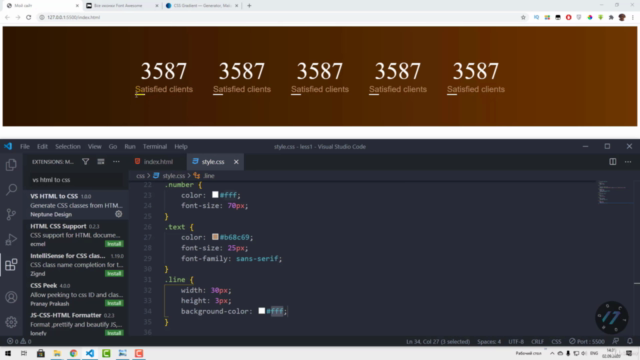Switch to the CSS Gradient browser tab
Viewport: 640px width, 360px height.
click(x=202, y=6)
